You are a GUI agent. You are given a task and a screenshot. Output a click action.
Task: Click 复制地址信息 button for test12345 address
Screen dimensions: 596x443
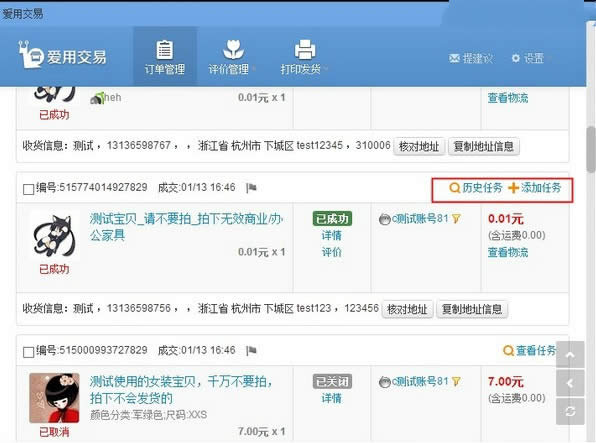tap(484, 146)
